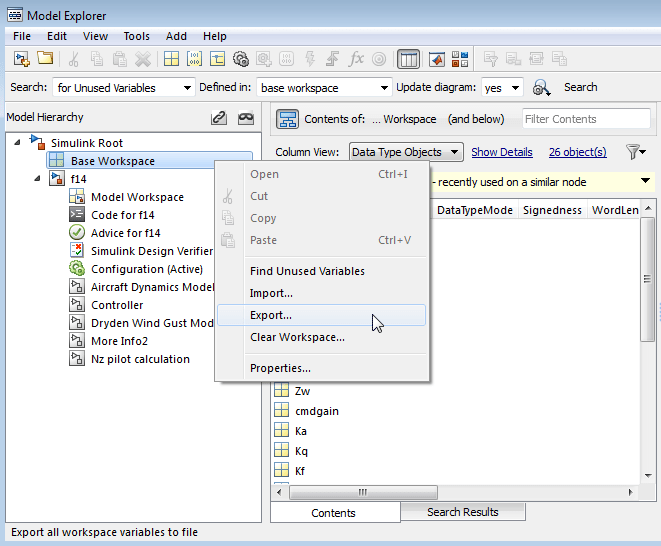
Task: Open the View menu
Action: pos(95,36)
